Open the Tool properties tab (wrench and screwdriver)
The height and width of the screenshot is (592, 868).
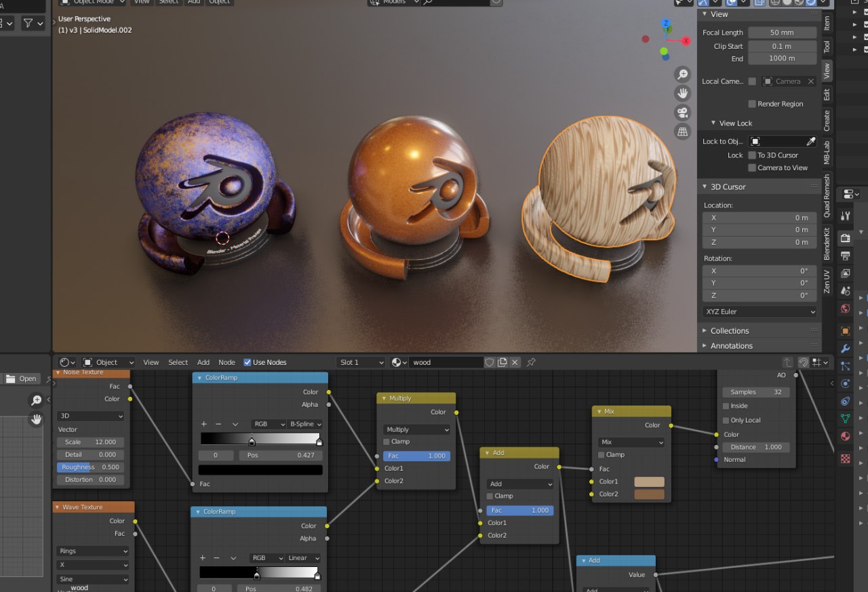[845, 216]
